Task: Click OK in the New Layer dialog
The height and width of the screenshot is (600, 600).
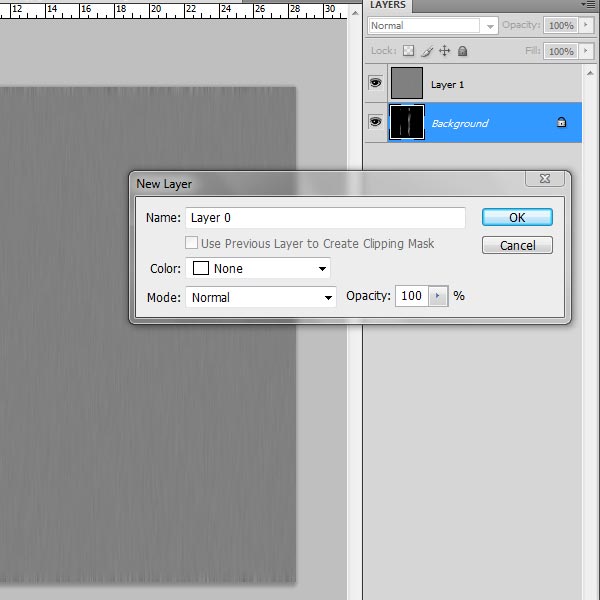Action: (517, 217)
